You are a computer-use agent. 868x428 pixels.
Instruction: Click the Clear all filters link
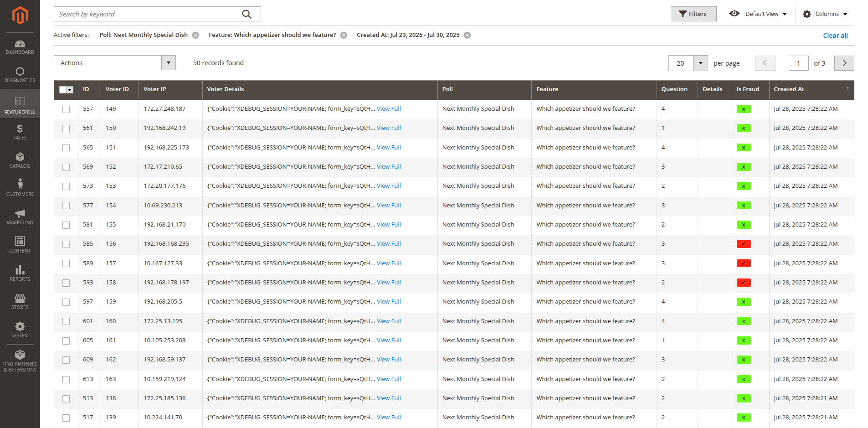click(835, 36)
